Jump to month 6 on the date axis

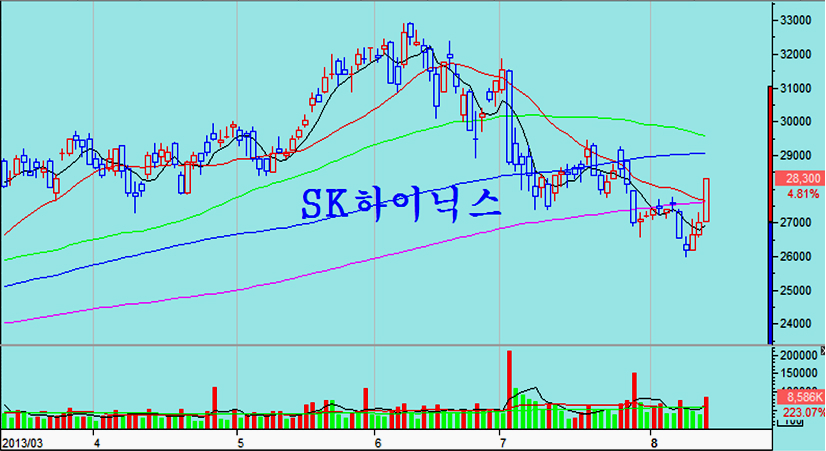pyautogui.click(x=376, y=441)
